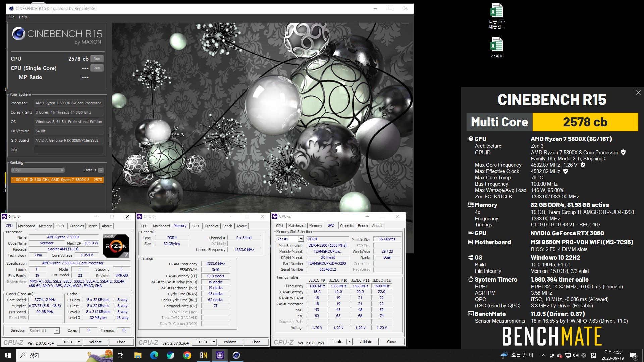Viewport: 644px width, 362px height.
Task: Open Task View on the taskbar
Action: [x=121, y=355]
